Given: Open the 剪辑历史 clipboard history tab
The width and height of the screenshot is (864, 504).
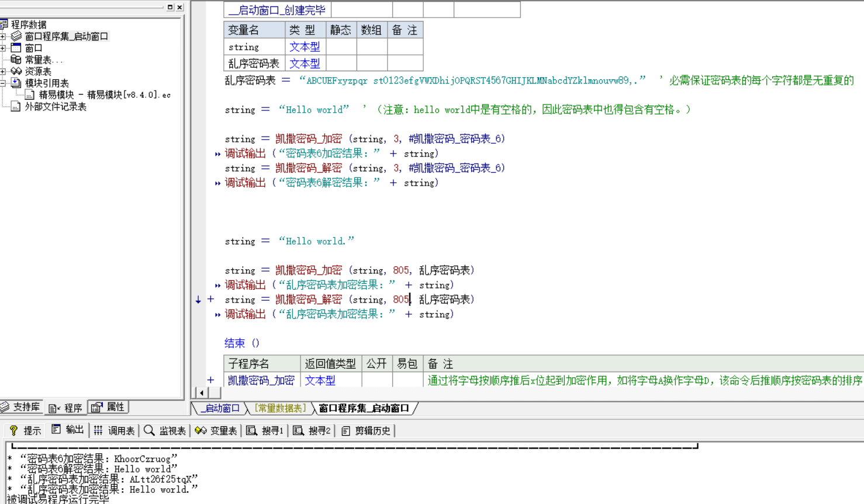Looking at the screenshot, I should tap(366, 430).
